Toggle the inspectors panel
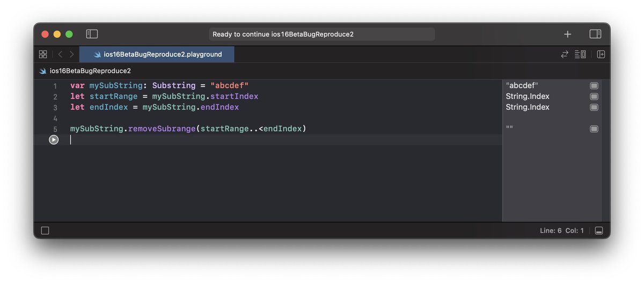 (595, 34)
